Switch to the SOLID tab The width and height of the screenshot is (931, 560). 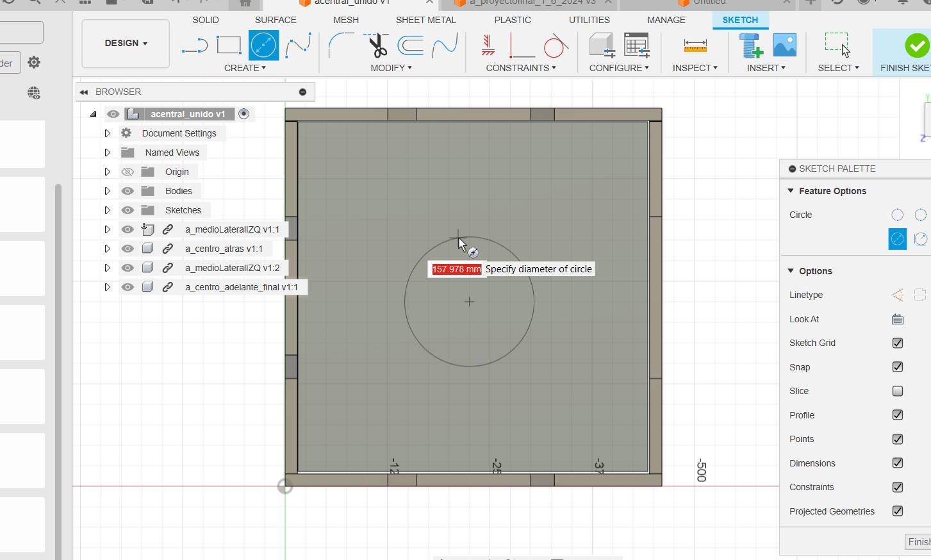206,20
